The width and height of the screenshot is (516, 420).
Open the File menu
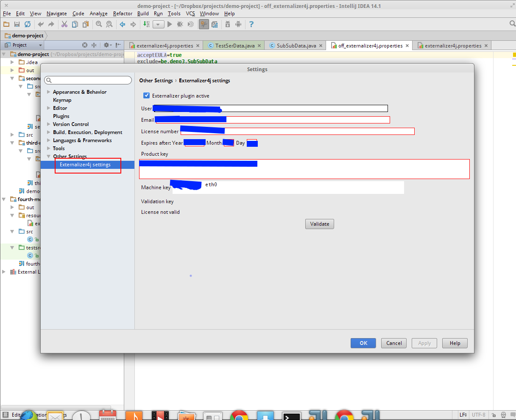point(7,14)
